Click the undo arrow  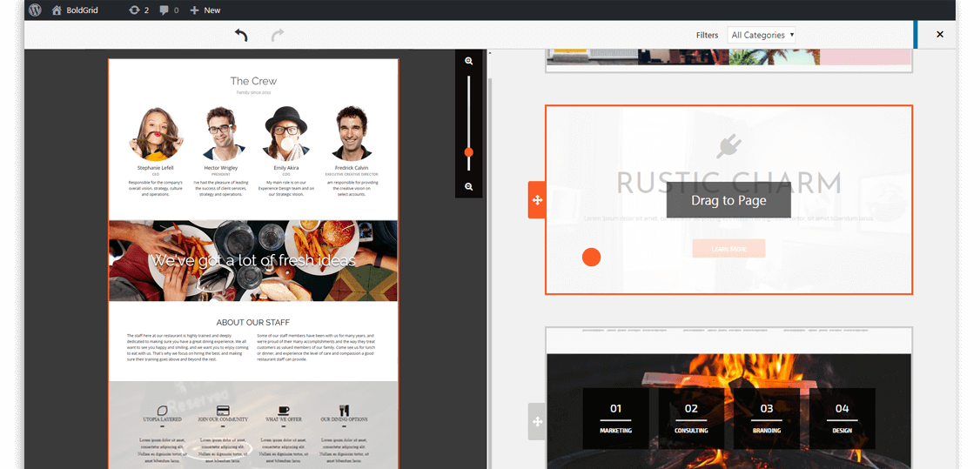pyautogui.click(x=240, y=35)
